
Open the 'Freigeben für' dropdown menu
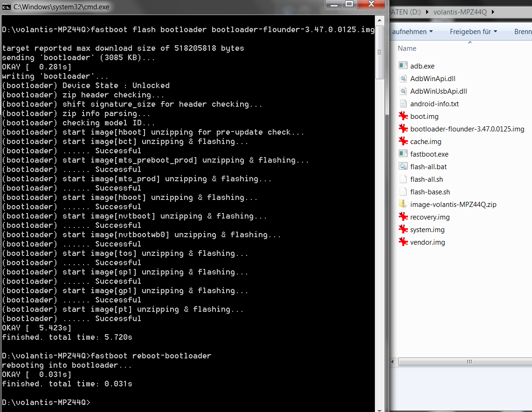pos(473,32)
